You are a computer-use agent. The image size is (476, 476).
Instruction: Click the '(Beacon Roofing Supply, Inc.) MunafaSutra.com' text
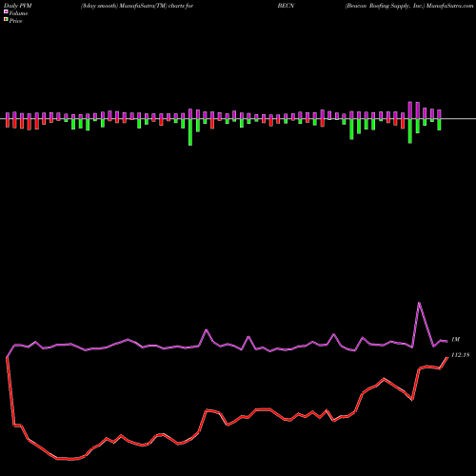tap(409, 6)
